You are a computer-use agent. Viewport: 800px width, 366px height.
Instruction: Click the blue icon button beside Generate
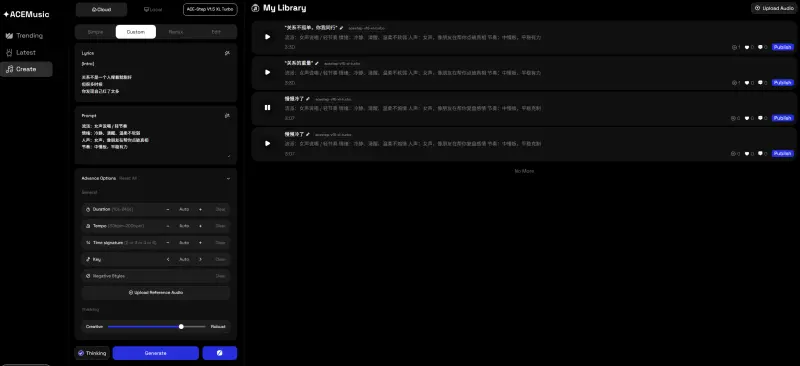coord(219,353)
